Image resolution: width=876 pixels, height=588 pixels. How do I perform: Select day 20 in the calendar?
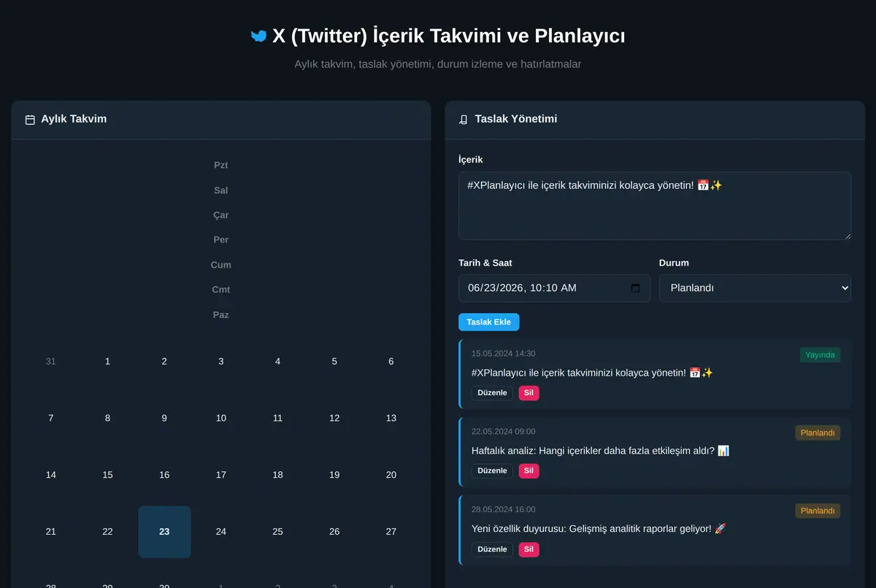pyautogui.click(x=391, y=475)
